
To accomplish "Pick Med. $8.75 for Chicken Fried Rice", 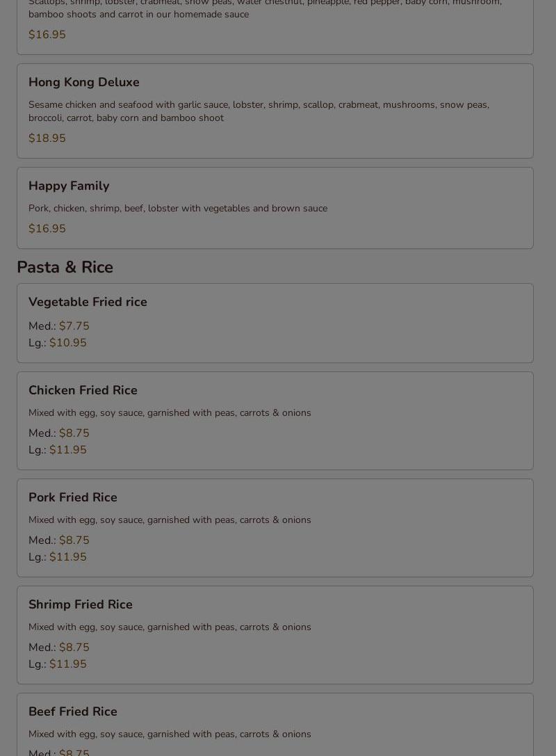I will click(59, 433).
